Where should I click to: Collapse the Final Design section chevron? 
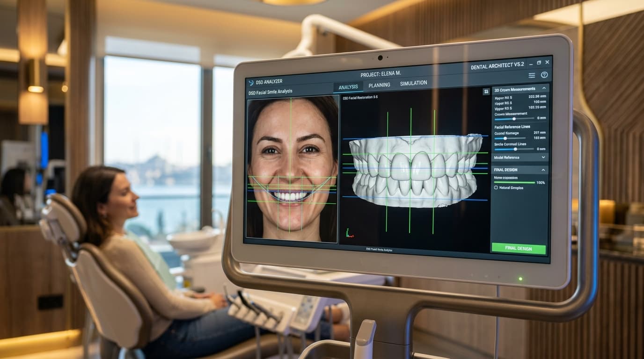pyautogui.click(x=543, y=170)
